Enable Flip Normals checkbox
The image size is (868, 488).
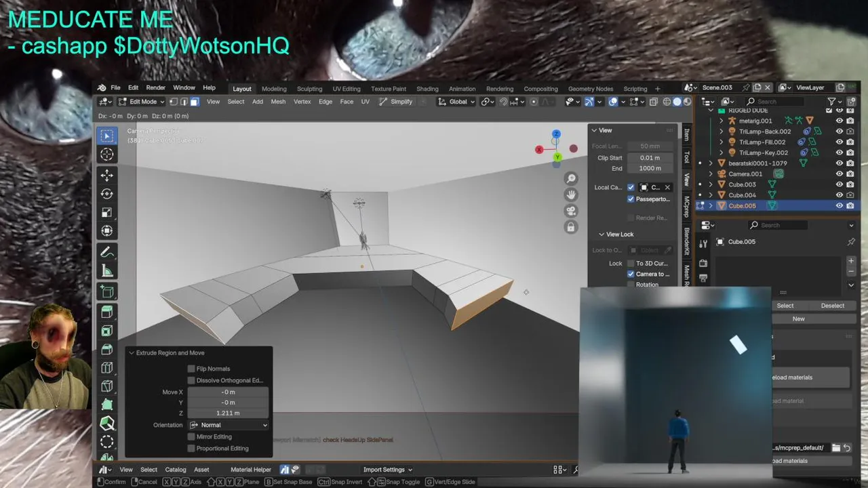(x=191, y=369)
